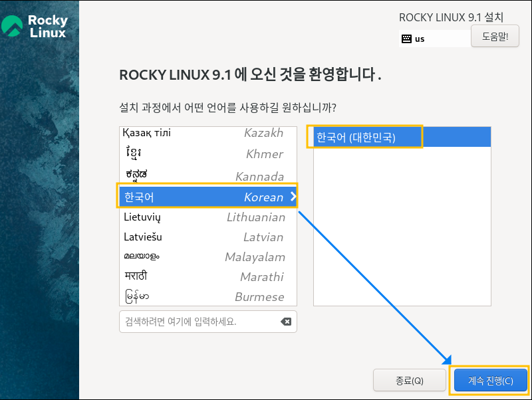Click the chevron arrow on Korean row

pos(293,197)
